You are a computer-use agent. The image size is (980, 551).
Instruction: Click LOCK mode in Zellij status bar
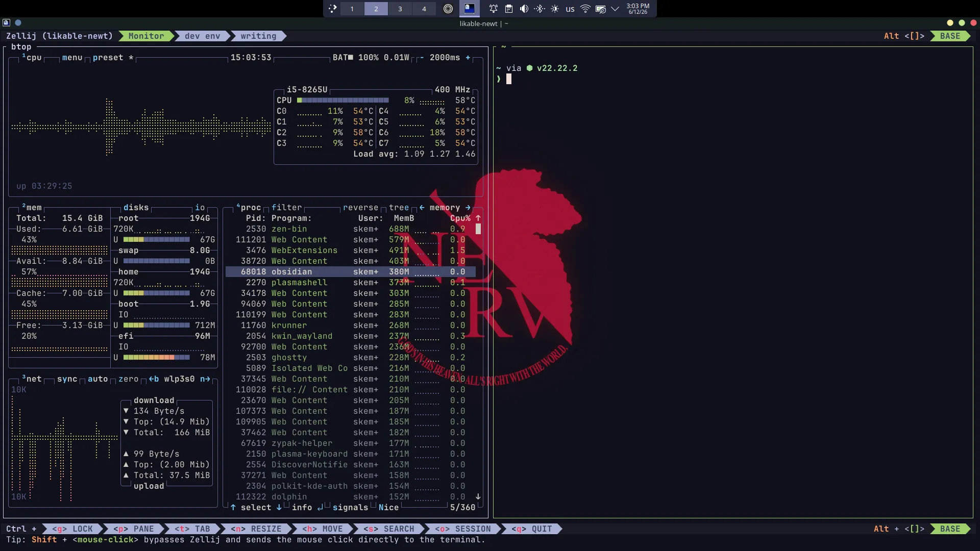coord(72,529)
